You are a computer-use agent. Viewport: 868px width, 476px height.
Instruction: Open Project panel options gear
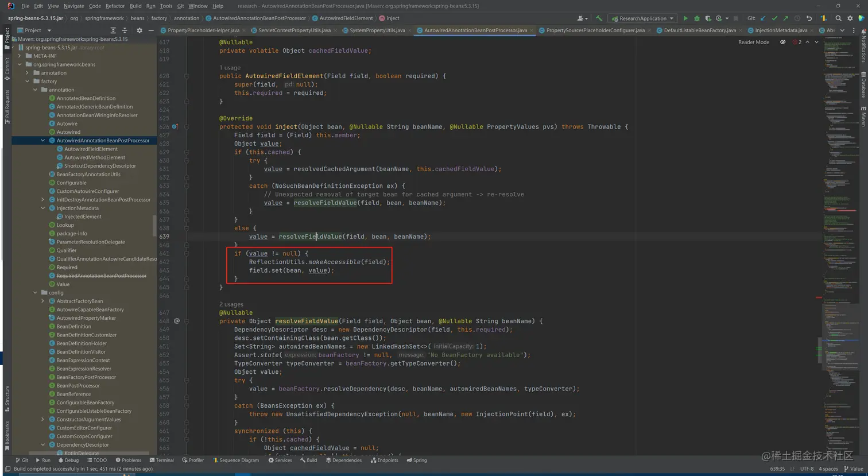click(x=139, y=30)
